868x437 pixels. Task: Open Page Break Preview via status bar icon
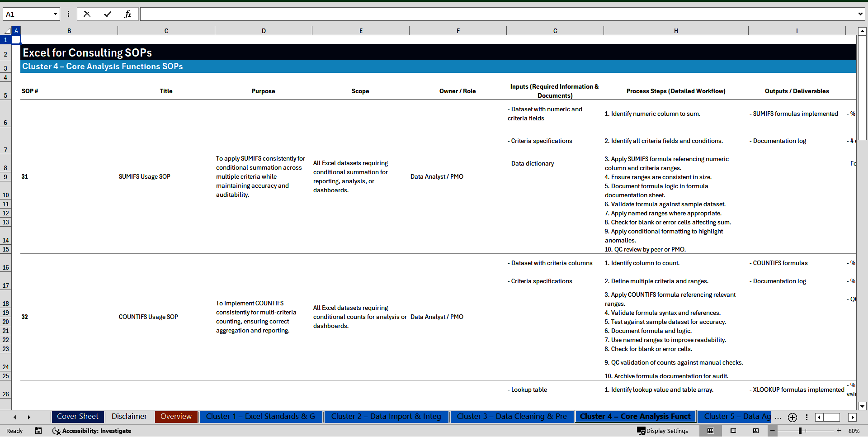pyautogui.click(x=755, y=431)
